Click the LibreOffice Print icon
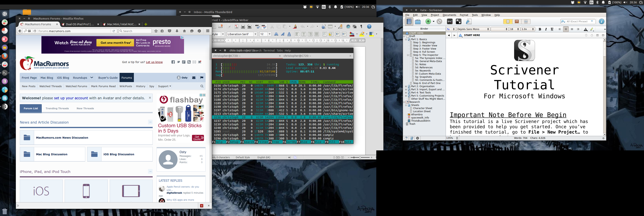The width and height of the screenshot is (644, 216). point(243,26)
